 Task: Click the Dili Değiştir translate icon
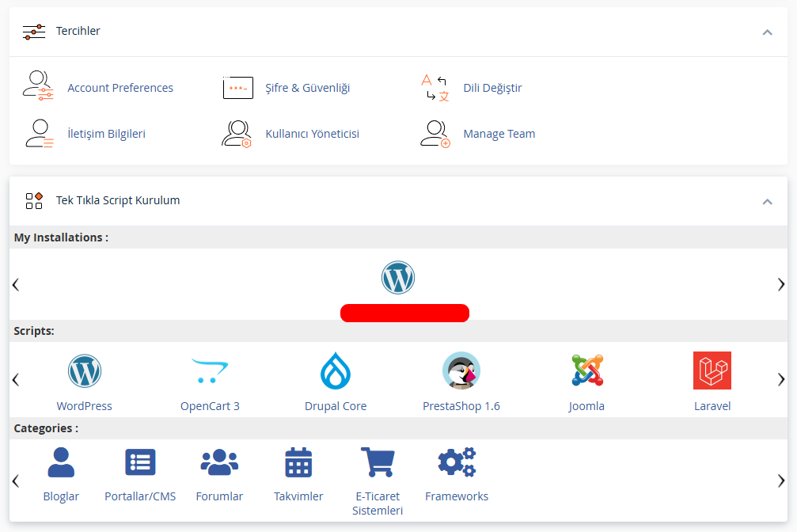[435, 88]
